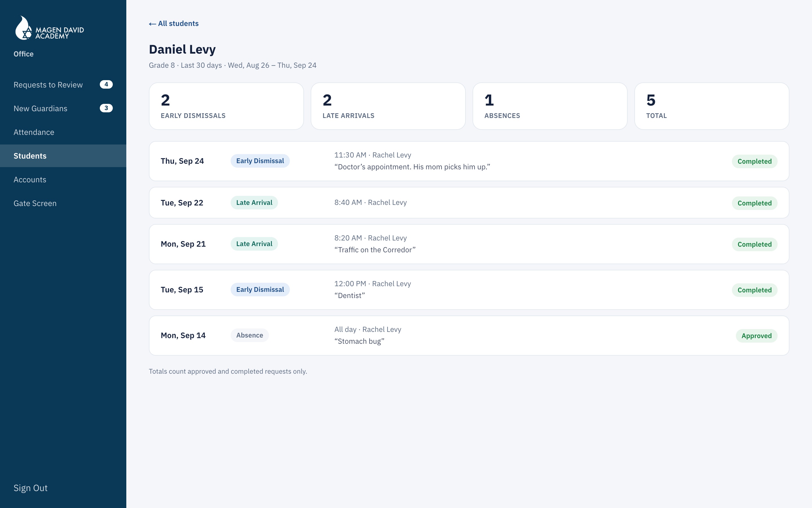Click the date Thu, Sep 24
Image resolution: width=812 pixels, height=508 pixels.
[x=182, y=161]
